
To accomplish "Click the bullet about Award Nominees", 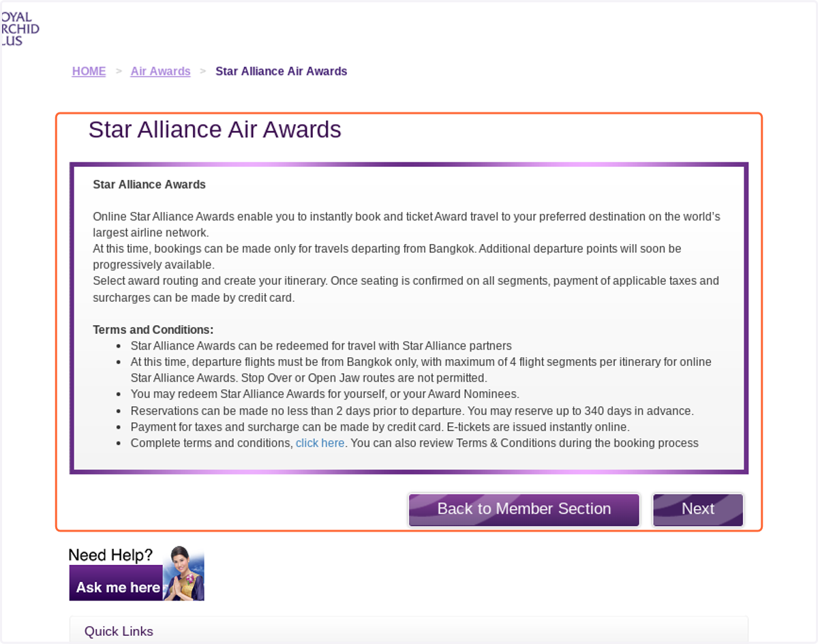I will [x=324, y=394].
